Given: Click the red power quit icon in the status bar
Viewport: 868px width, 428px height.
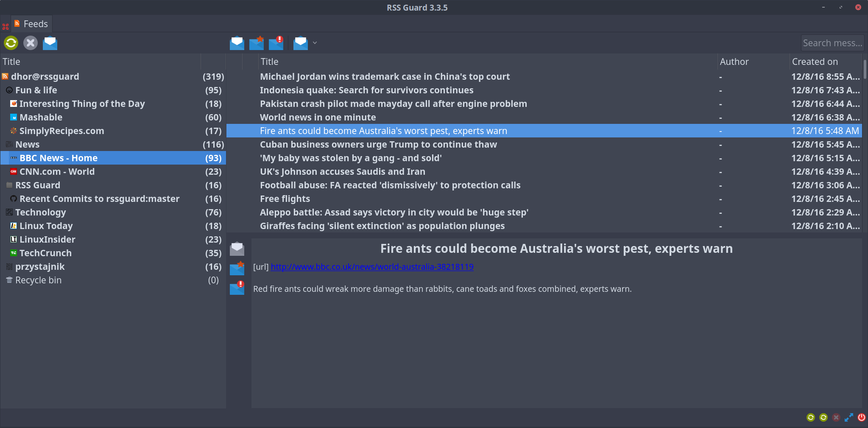Looking at the screenshot, I should point(862,417).
